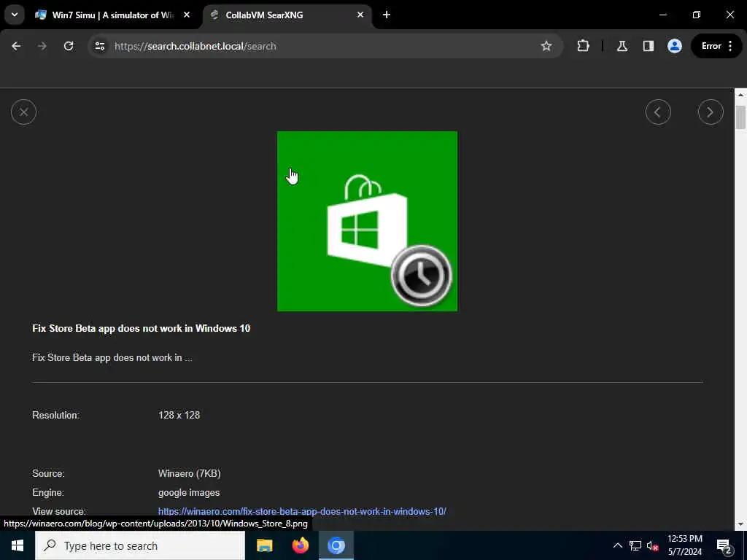747x560 pixels.
Task: Select the google images engine text
Action: coord(189,492)
